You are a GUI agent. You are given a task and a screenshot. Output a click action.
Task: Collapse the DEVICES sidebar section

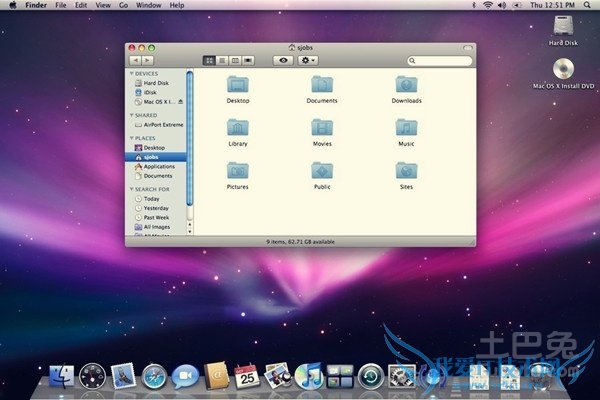[130, 73]
